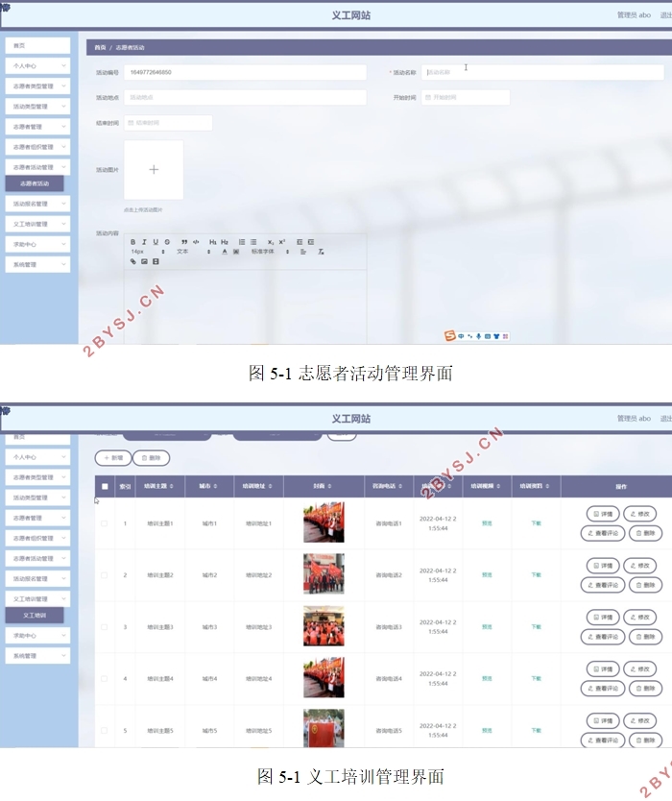Expand 系统管理 in the training list sidebar

(x=37, y=656)
